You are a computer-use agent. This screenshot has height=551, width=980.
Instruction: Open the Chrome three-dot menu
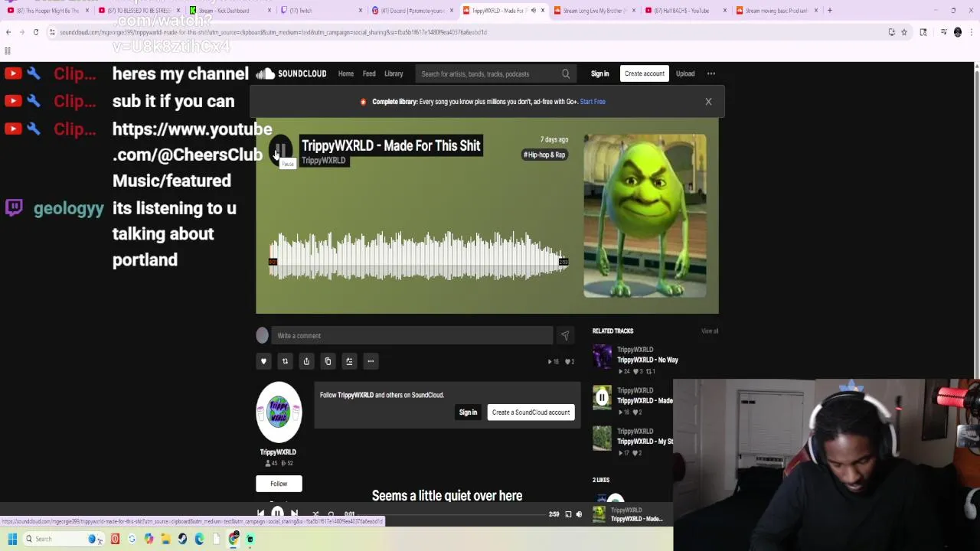[970, 32]
